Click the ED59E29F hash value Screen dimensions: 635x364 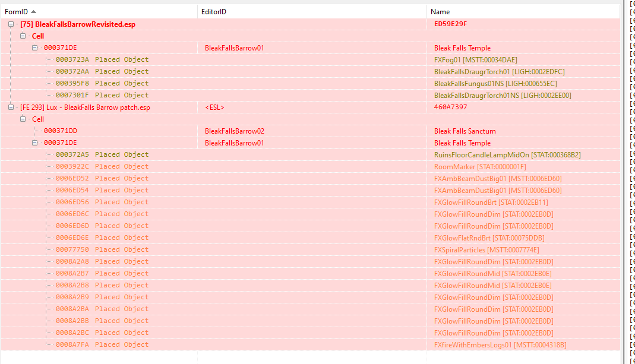click(450, 24)
